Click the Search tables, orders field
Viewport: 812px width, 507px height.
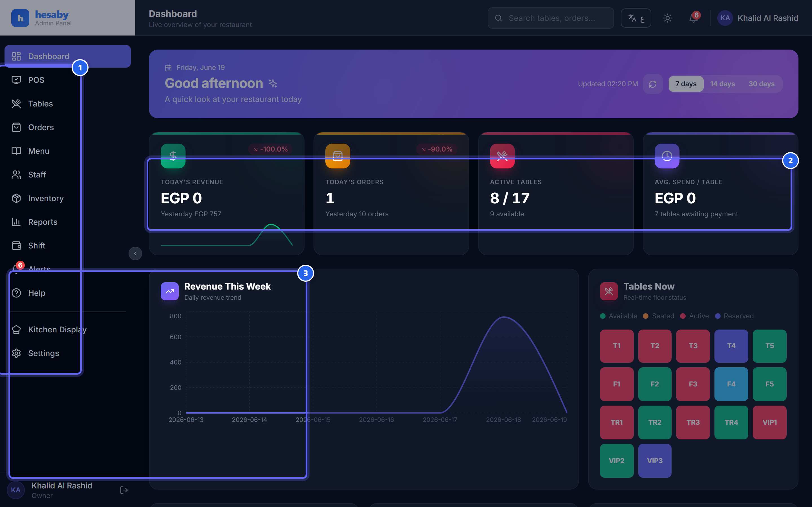(x=551, y=18)
